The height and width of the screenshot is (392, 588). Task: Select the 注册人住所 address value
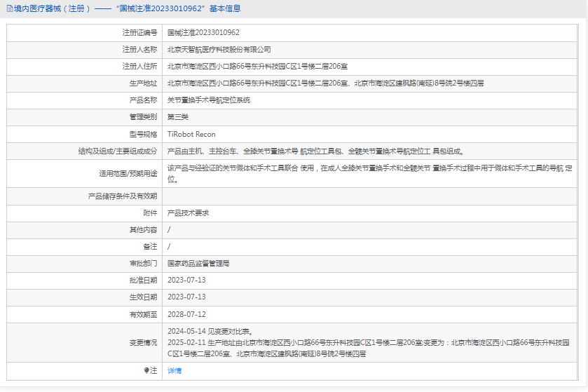pos(257,67)
